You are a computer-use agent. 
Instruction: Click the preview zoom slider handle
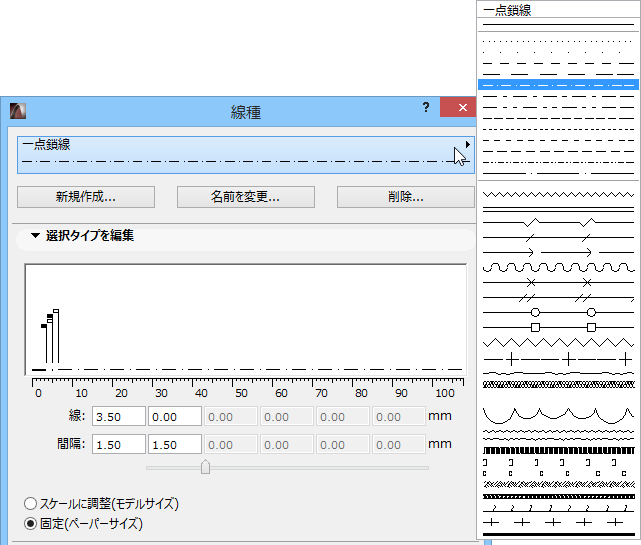(205, 467)
